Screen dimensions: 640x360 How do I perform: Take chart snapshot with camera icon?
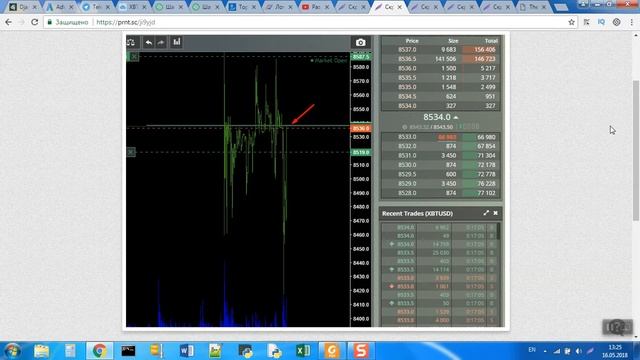coord(360,42)
